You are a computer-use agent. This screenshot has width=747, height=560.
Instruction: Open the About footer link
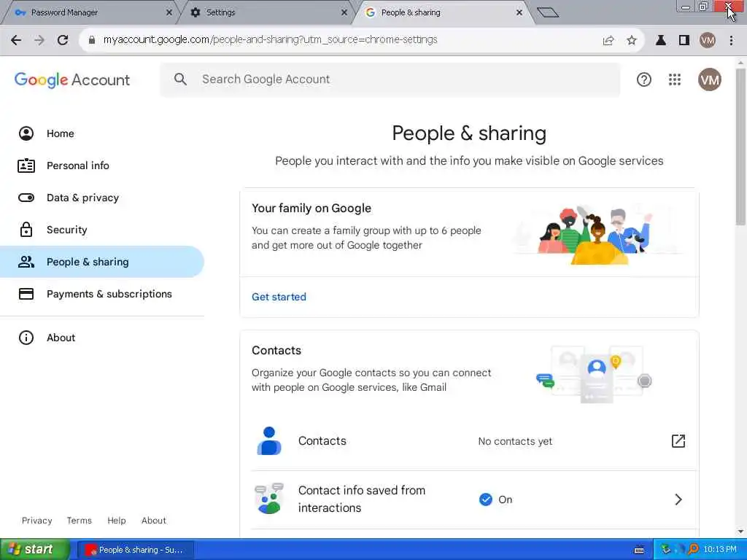coord(153,521)
